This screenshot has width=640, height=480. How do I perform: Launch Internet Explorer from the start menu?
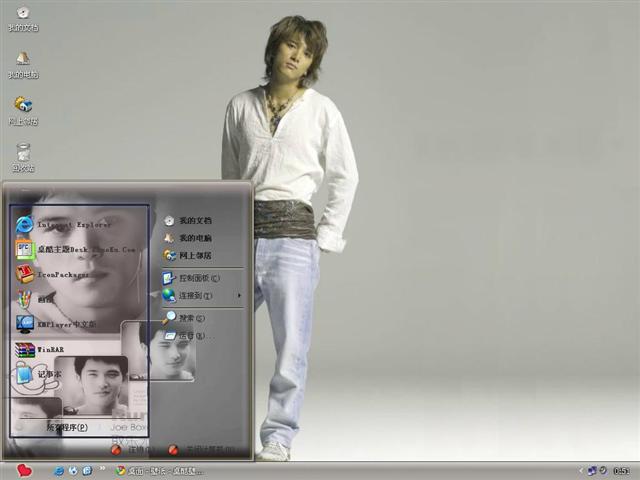(63, 224)
